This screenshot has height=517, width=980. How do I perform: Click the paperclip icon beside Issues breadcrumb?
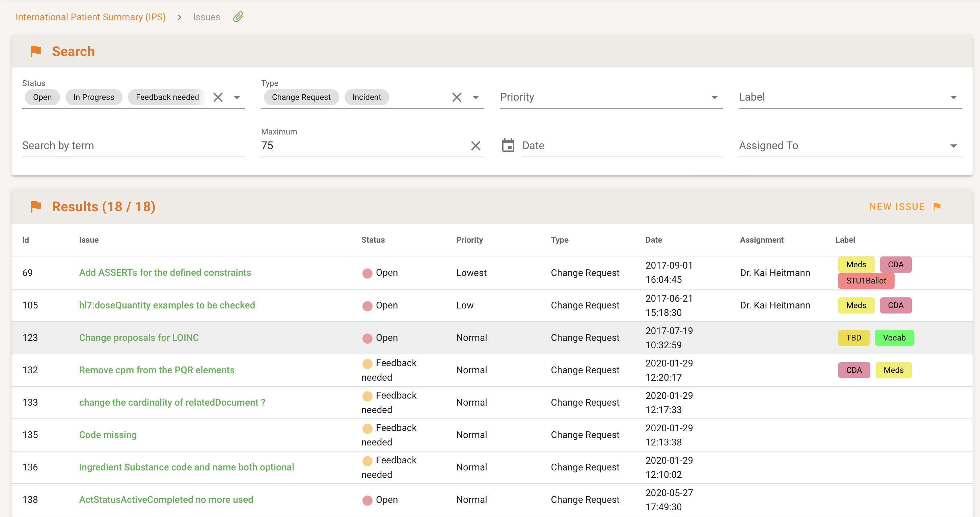click(x=238, y=17)
